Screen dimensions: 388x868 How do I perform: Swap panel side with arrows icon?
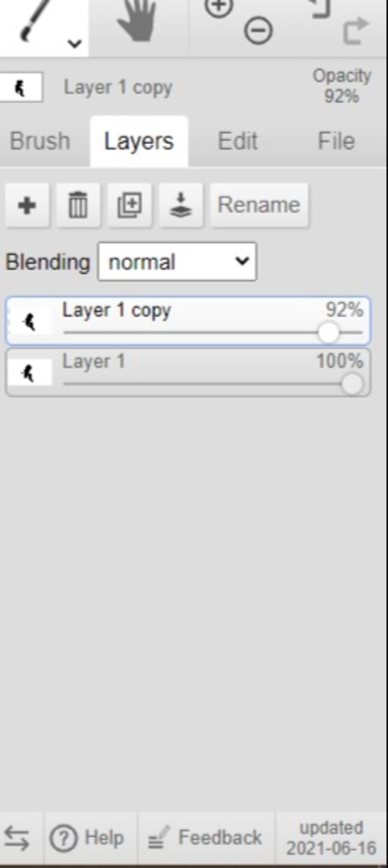(x=17, y=838)
